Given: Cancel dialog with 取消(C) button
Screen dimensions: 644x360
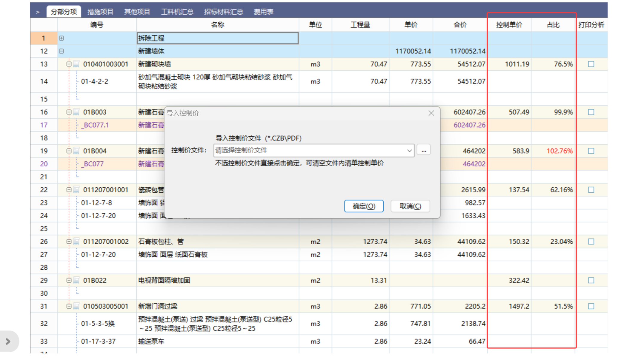Looking at the screenshot, I should click(410, 206).
